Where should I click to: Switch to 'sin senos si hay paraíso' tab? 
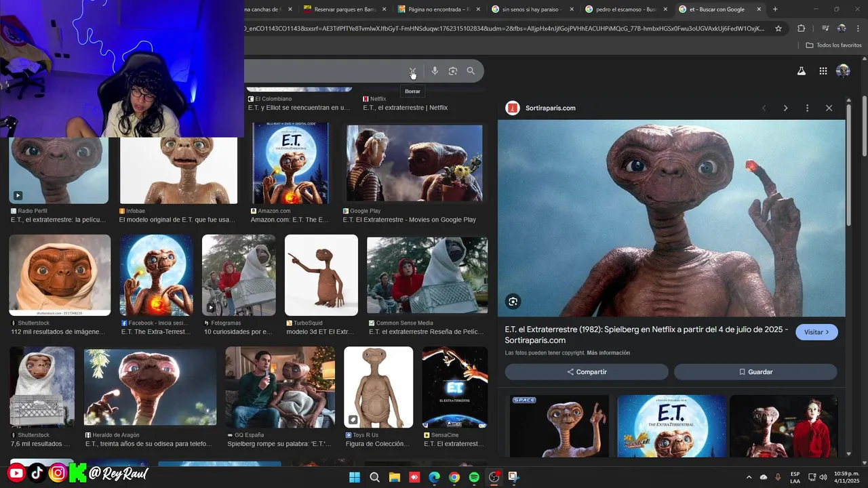click(x=532, y=9)
